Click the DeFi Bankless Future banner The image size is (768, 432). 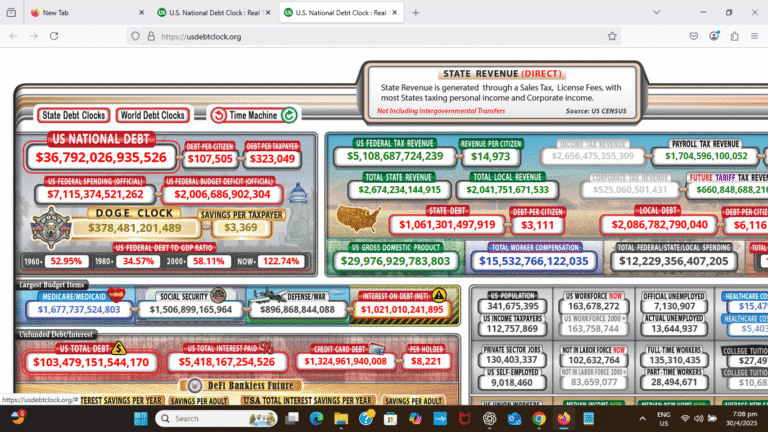(243, 385)
